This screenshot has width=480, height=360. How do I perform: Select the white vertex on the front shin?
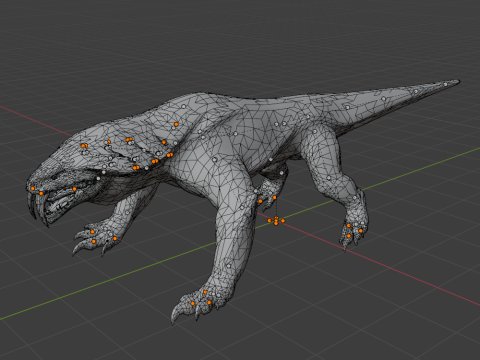click(229, 266)
